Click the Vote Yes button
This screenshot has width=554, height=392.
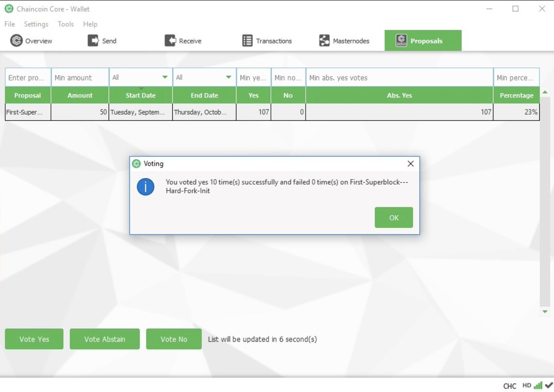pyautogui.click(x=34, y=339)
